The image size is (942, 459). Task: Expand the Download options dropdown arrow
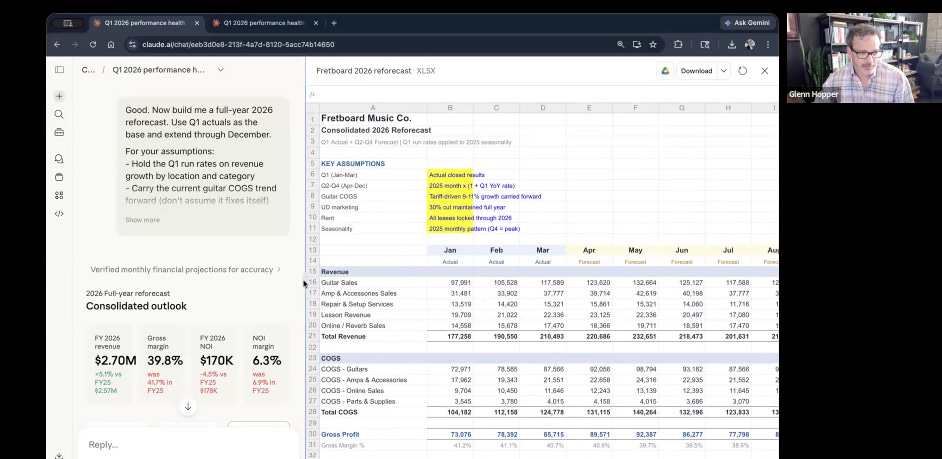point(724,71)
